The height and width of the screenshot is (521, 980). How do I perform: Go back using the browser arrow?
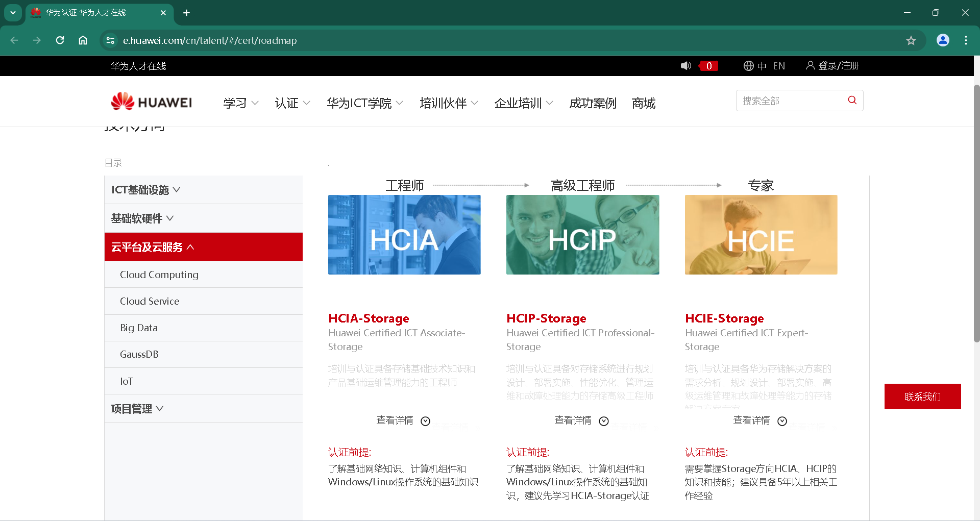14,40
